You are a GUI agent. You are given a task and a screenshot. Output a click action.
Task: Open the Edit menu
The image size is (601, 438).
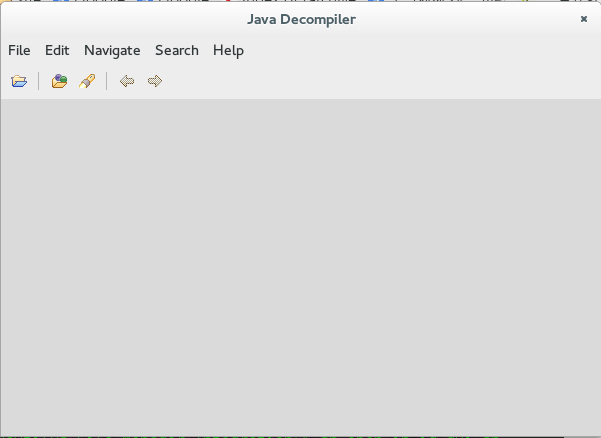pos(57,50)
